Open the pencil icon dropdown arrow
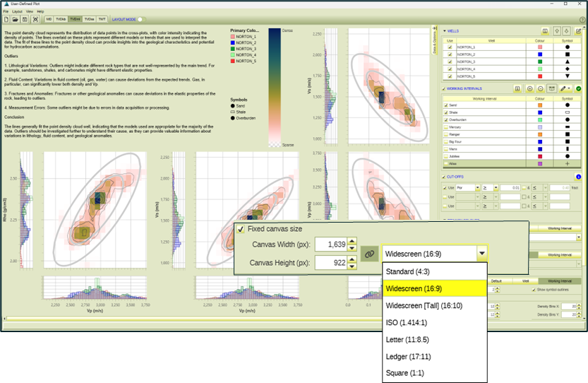 pos(569,88)
